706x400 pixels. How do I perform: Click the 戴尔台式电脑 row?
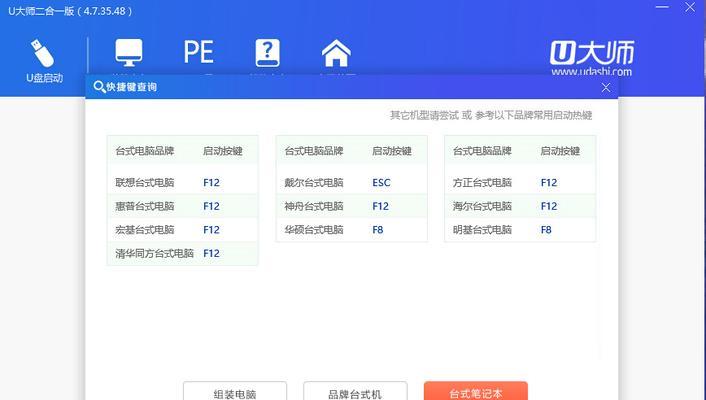(351, 182)
